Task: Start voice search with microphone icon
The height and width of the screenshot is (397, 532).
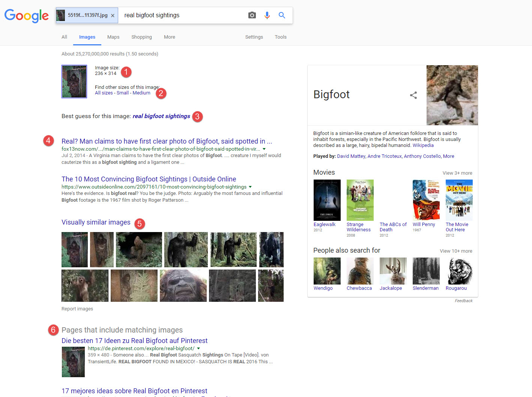Action: coord(267,15)
